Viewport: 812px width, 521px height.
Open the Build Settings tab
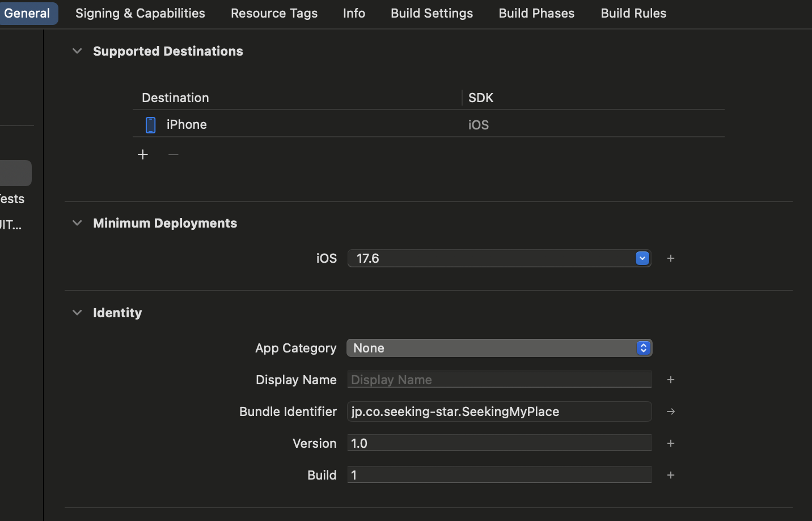(x=432, y=13)
